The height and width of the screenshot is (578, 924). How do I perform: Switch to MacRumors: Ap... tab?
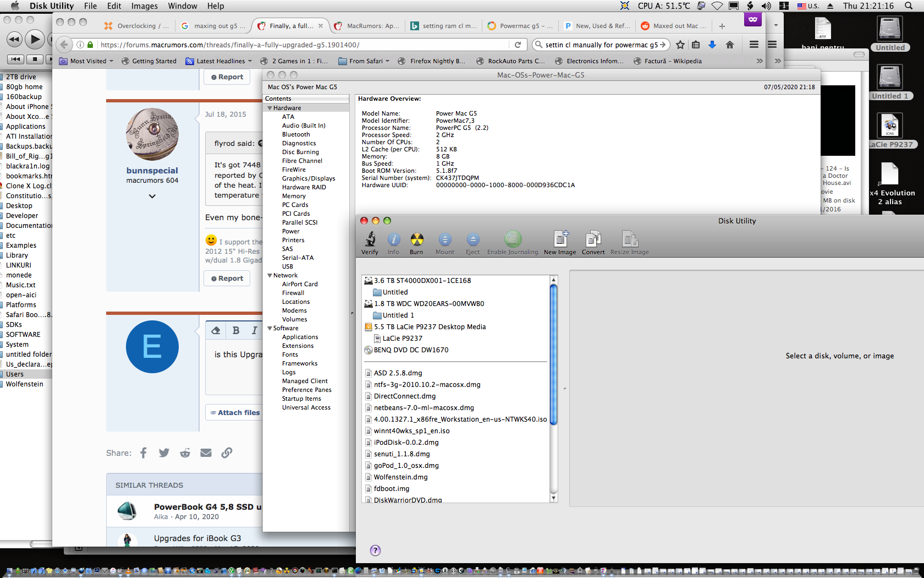coord(367,26)
